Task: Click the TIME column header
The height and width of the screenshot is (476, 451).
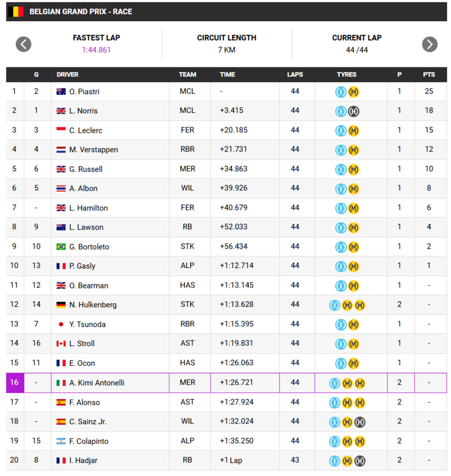Action: click(x=227, y=75)
